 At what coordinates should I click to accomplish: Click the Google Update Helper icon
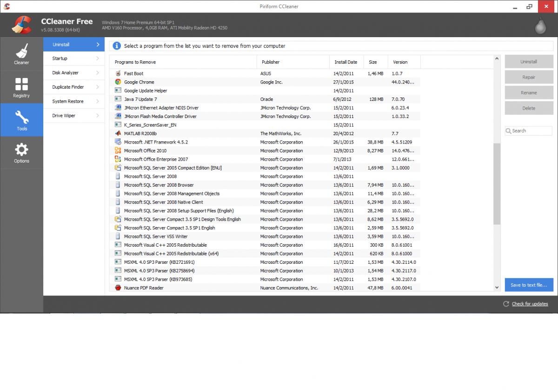point(118,91)
